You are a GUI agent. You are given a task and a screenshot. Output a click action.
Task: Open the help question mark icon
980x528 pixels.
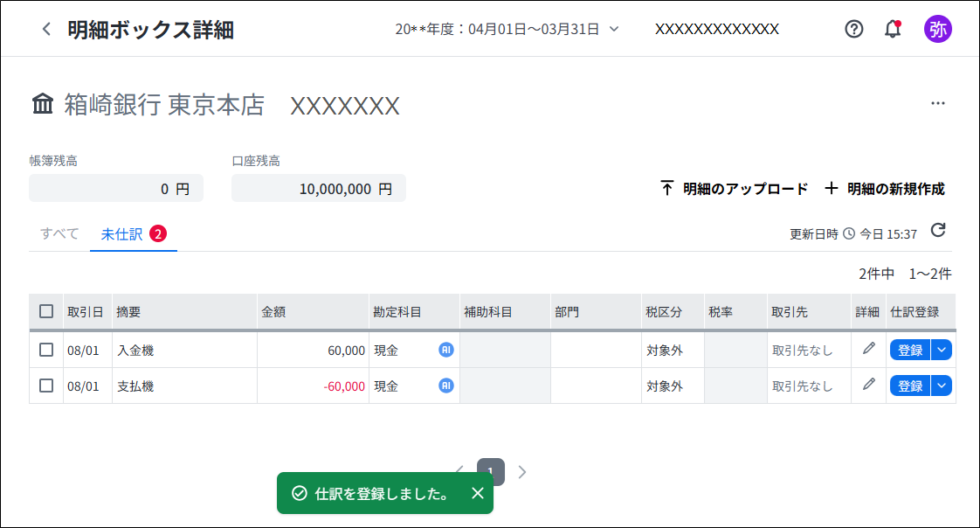click(x=853, y=29)
